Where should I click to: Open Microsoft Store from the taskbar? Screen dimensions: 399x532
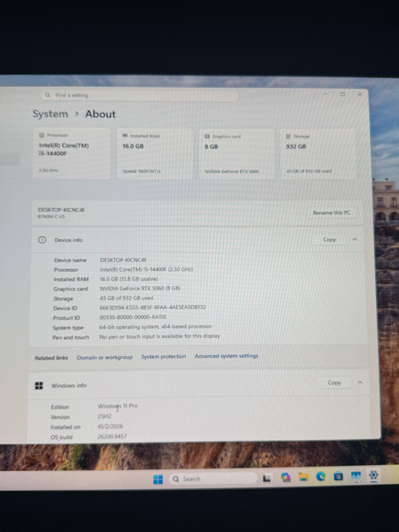[338, 476]
